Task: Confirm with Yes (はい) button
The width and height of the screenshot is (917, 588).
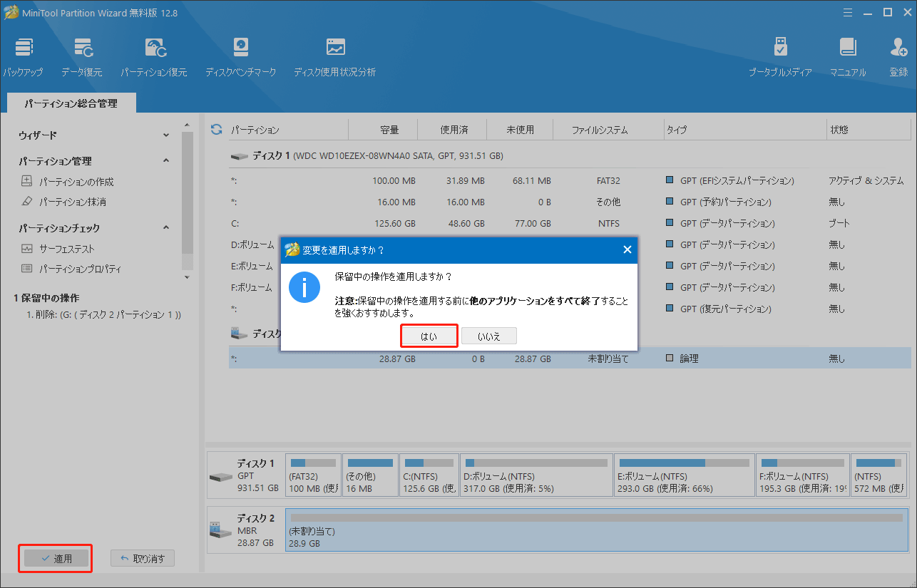Action: tap(429, 336)
